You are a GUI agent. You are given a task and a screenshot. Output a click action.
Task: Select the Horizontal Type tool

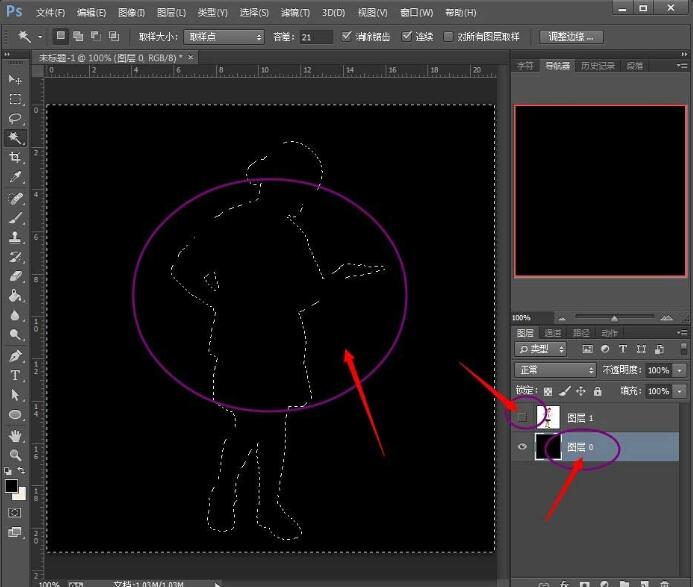(15, 375)
